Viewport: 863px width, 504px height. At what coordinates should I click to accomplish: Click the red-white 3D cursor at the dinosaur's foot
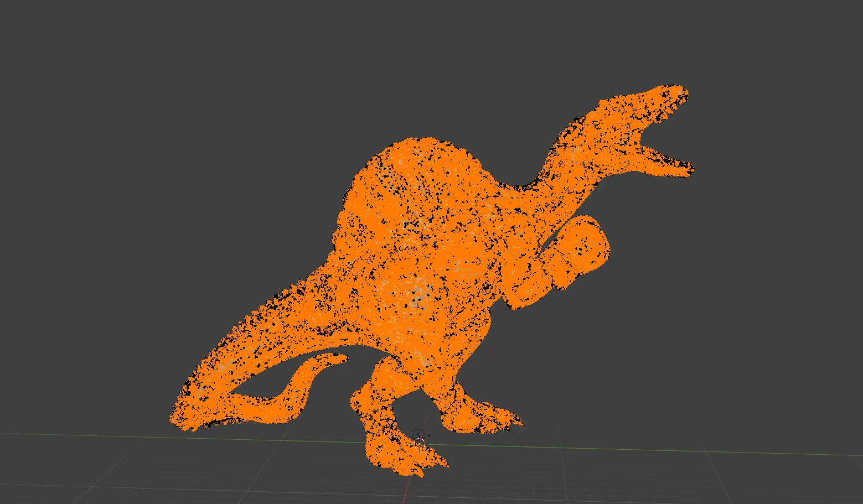click(420, 444)
